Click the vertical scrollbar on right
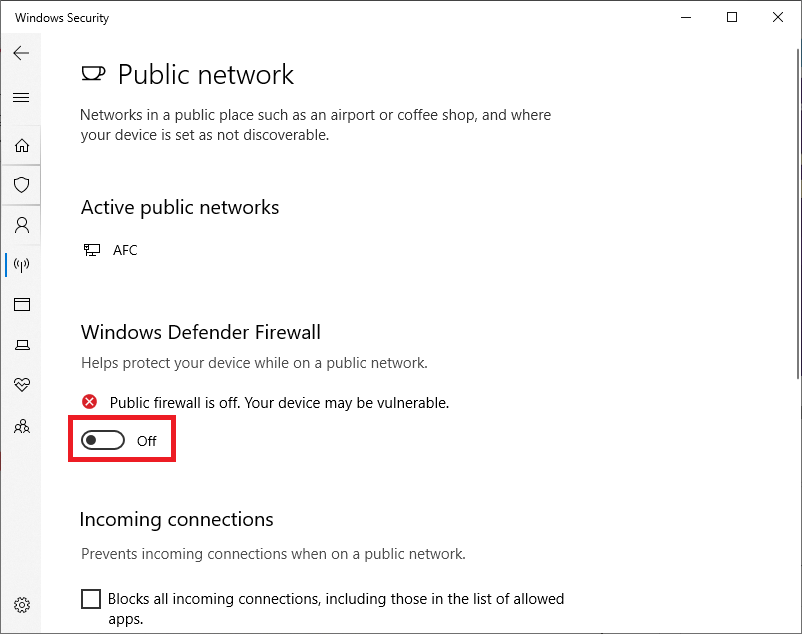Screen dimensions: 802x634 click(x=796, y=200)
